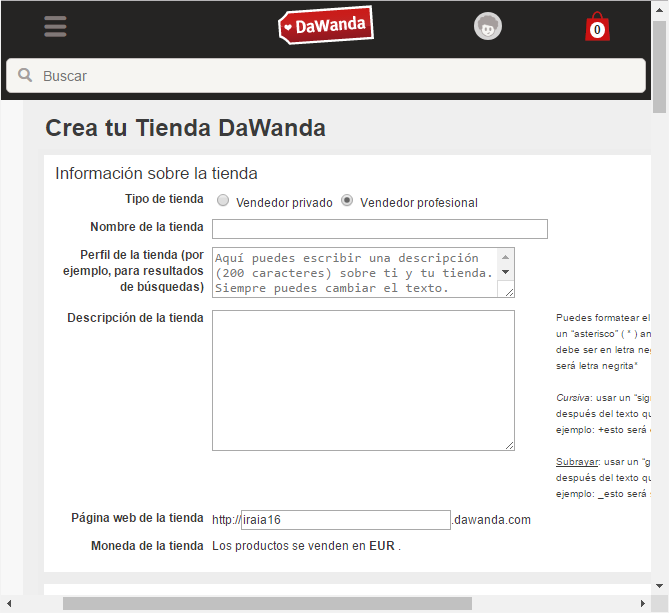This screenshot has height=613, width=669.
Task: Click the Cursiva formatting hint text
Action: point(573,398)
